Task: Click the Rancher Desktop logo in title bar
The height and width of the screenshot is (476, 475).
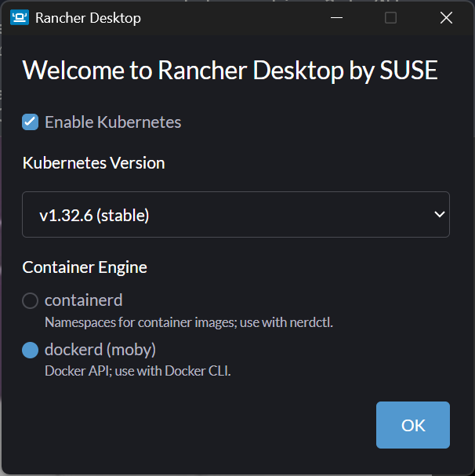Action: pyautogui.click(x=20, y=17)
